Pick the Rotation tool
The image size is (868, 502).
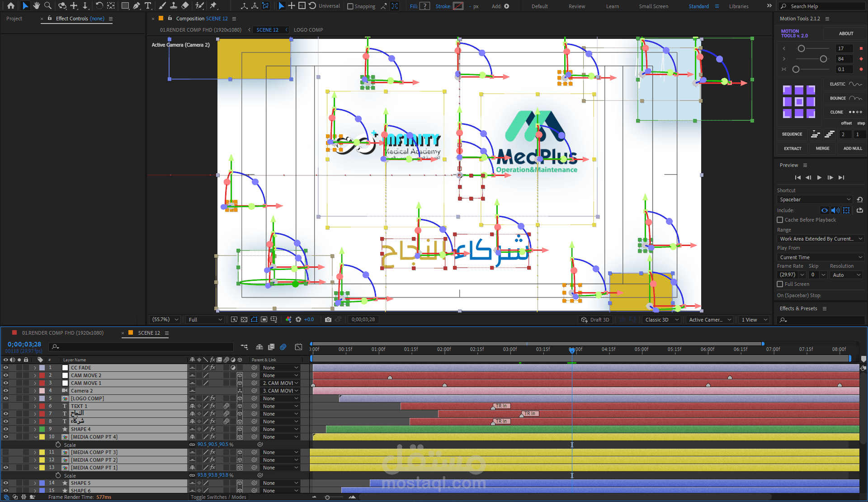(99, 6)
